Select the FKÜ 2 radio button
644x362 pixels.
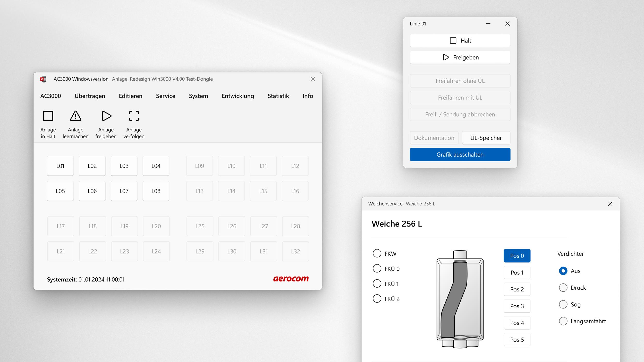(377, 299)
